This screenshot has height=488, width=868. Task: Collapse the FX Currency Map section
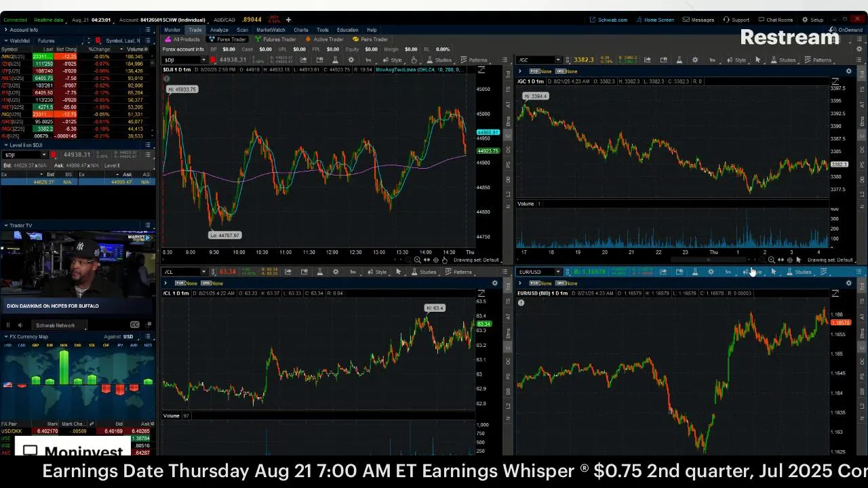5,336
